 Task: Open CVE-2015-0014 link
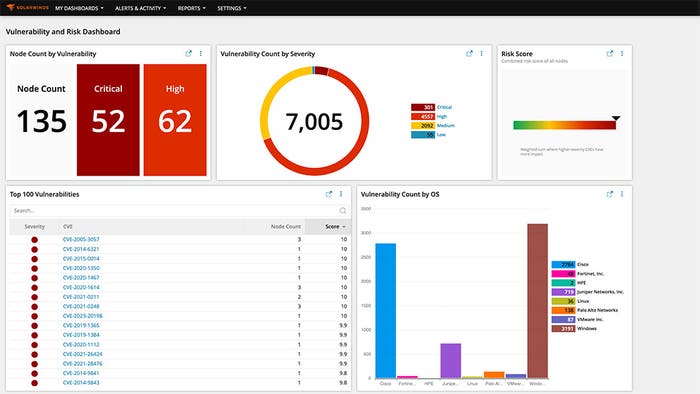click(81, 259)
